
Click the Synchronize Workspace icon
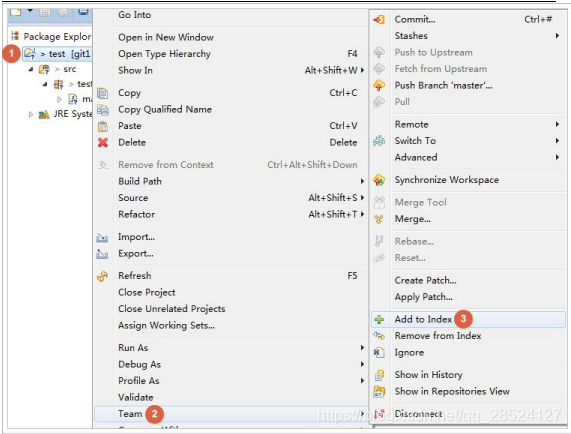pyautogui.click(x=379, y=180)
